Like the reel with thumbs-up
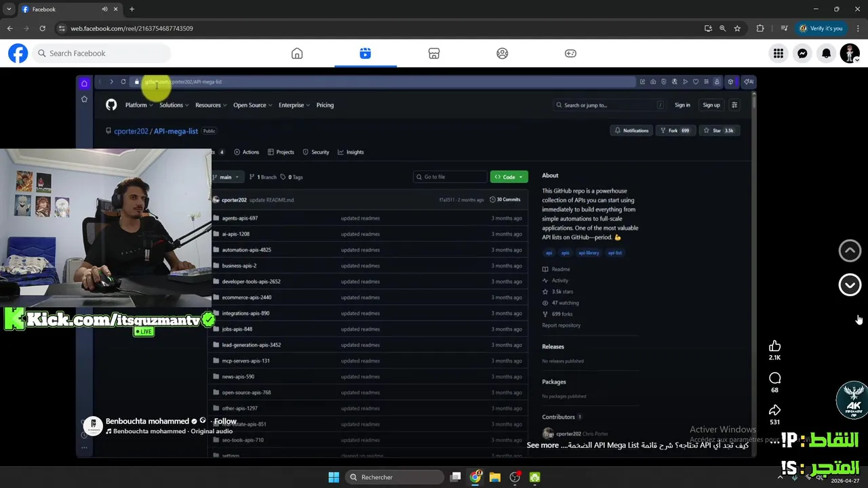This screenshot has height=488, width=868. [774, 346]
